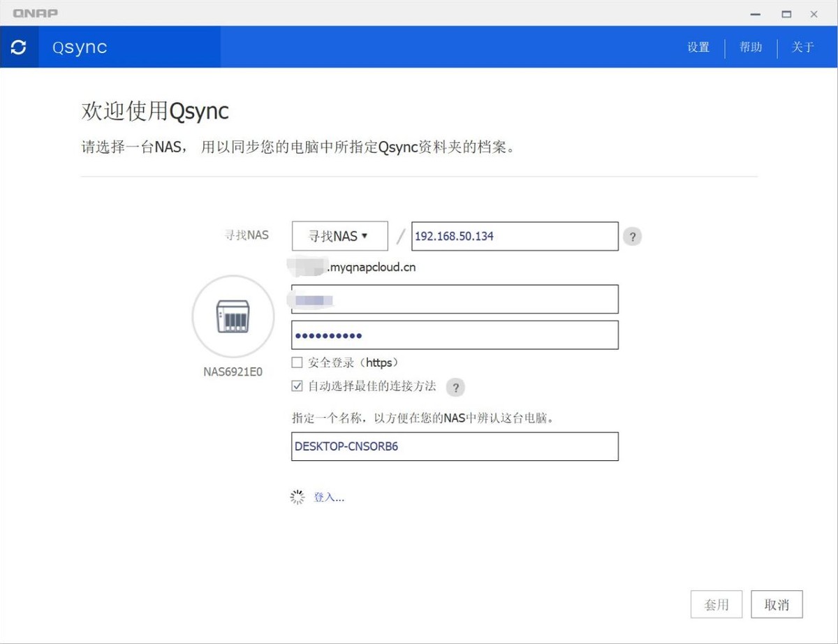The width and height of the screenshot is (838, 644).
Task: Close the Qsync window
Action: tap(814, 13)
